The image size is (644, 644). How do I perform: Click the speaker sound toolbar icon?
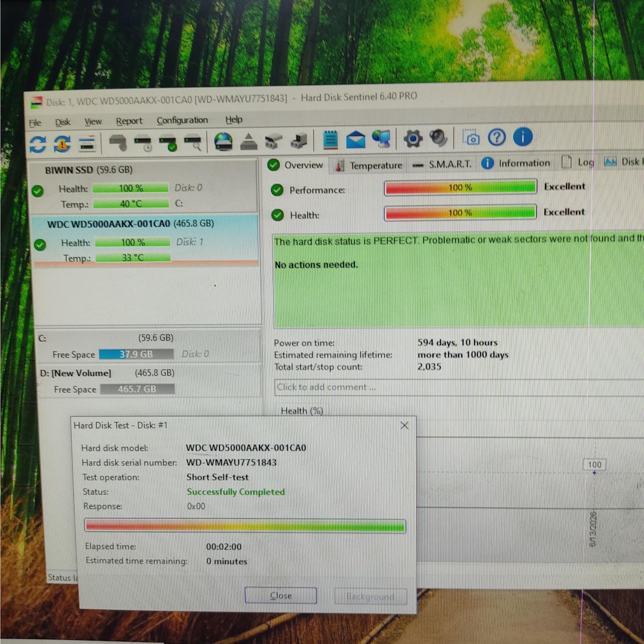coord(438,138)
